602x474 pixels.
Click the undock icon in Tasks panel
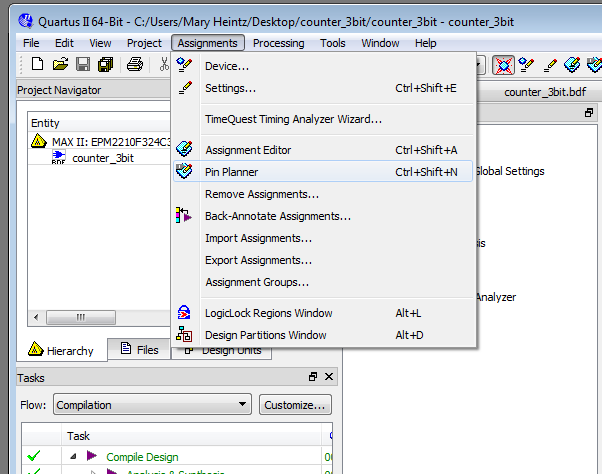coord(313,377)
